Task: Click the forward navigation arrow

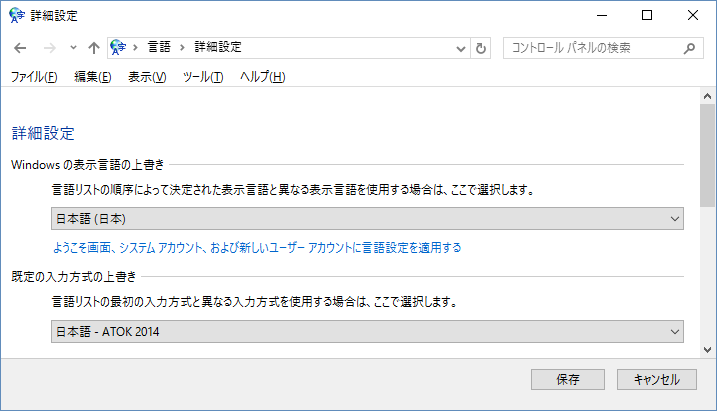Action: click(x=47, y=47)
